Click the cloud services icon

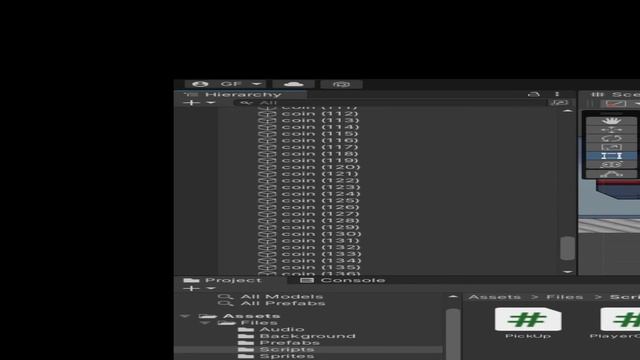tap(293, 84)
